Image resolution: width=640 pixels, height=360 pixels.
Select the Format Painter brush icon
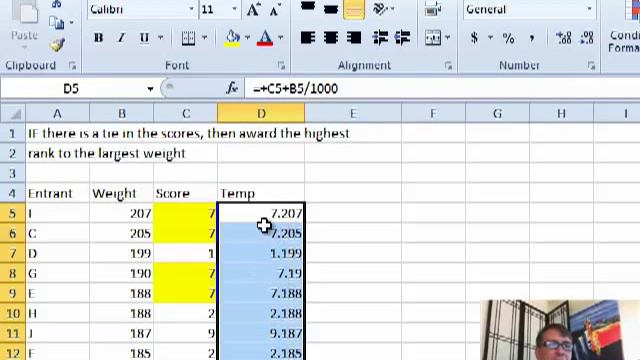pos(58,44)
